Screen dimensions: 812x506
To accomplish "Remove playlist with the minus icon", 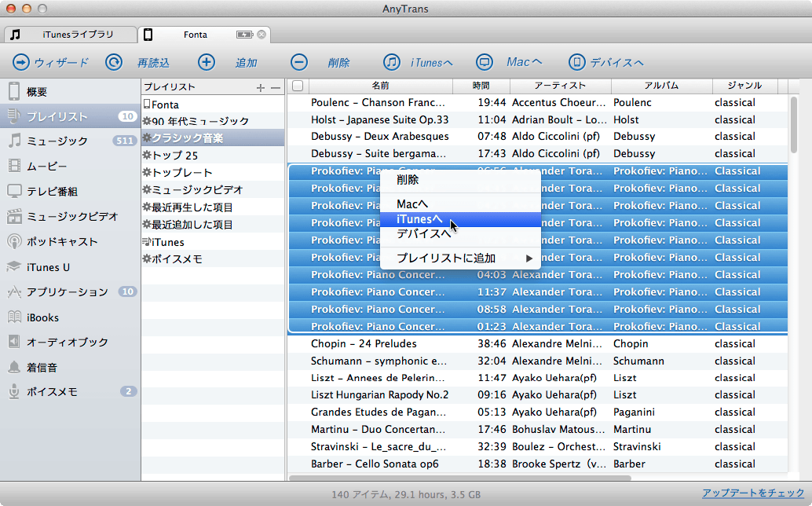I will pyautogui.click(x=276, y=88).
